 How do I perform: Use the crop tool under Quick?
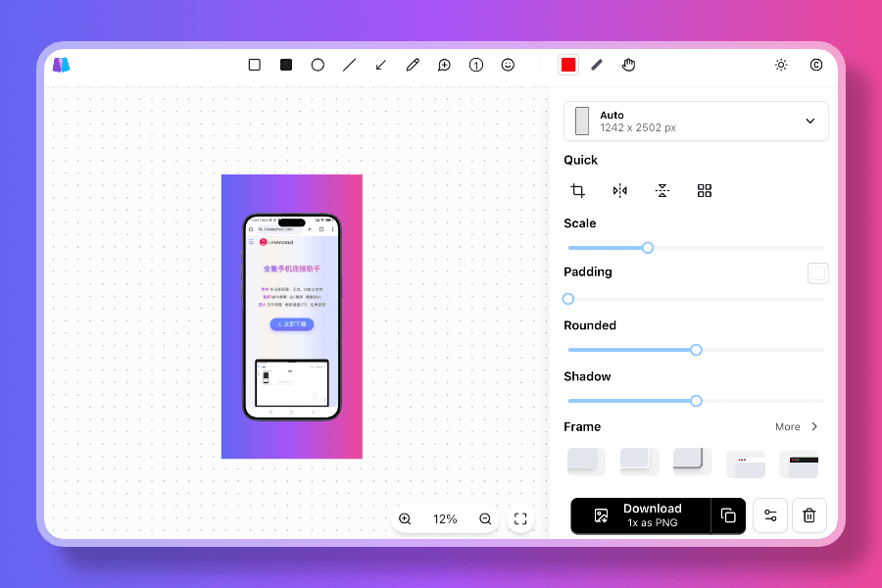click(x=577, y=190)
